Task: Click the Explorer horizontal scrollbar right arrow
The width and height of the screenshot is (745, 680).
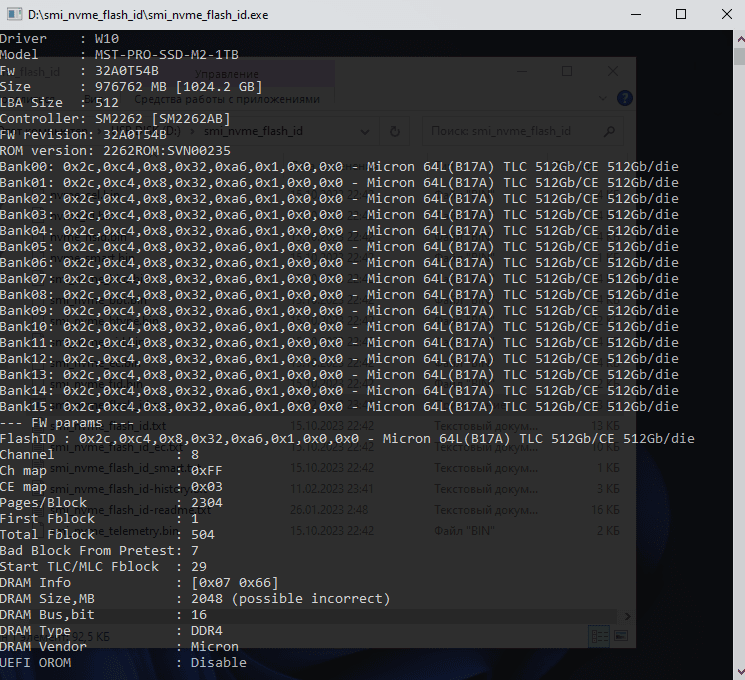Action: pos(628,616)
